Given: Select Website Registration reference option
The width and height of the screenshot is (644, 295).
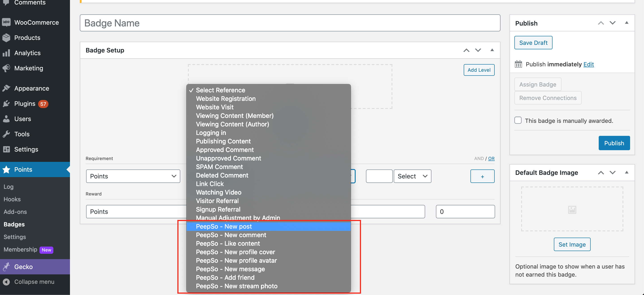Looking at the screenshot, I should (x=268, y=98).
